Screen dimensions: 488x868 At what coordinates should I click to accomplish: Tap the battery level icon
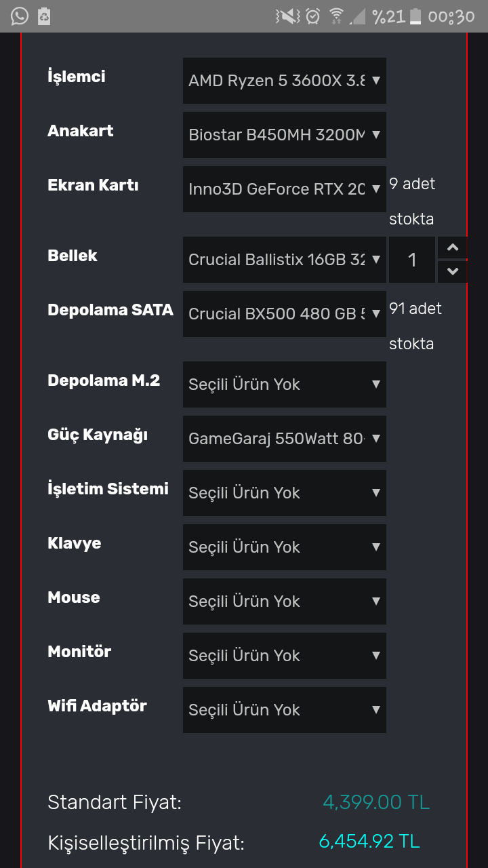click(416, 16)
